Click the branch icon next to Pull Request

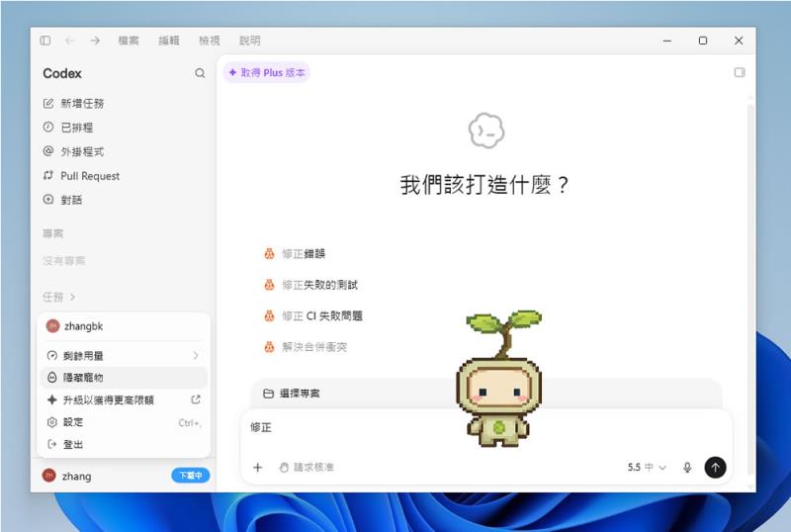point(48,176)
